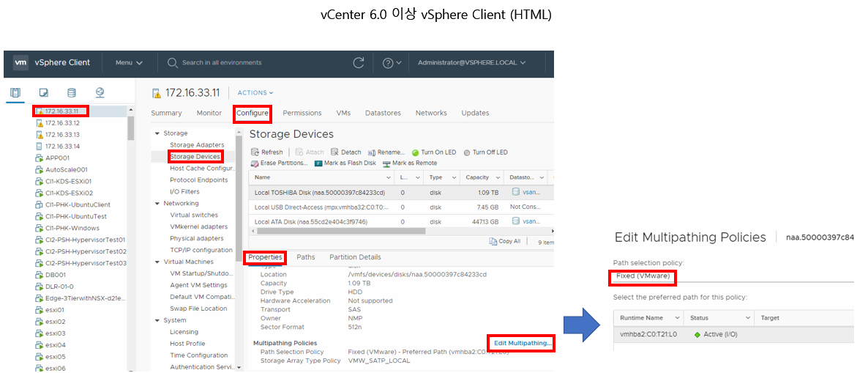Open Path selection policy dropdown
This screenshot has width=868, height=373.
[x=733, y=276]
